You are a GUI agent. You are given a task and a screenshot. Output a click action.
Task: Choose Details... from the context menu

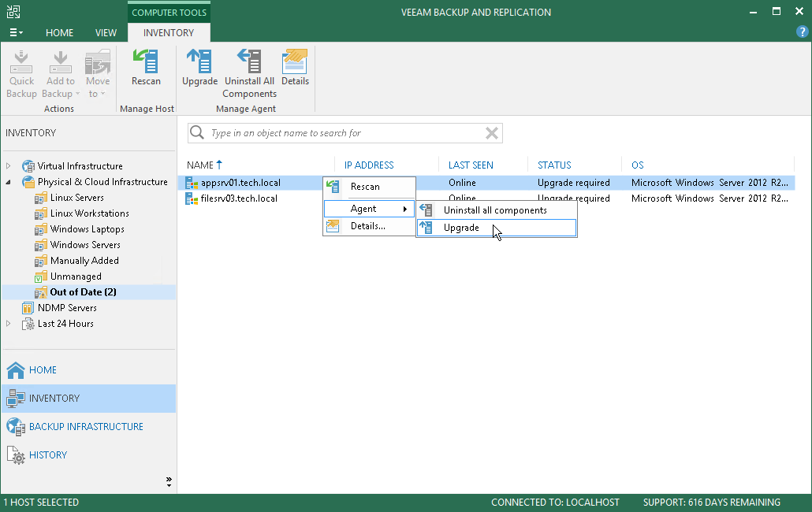click(369, 226)
